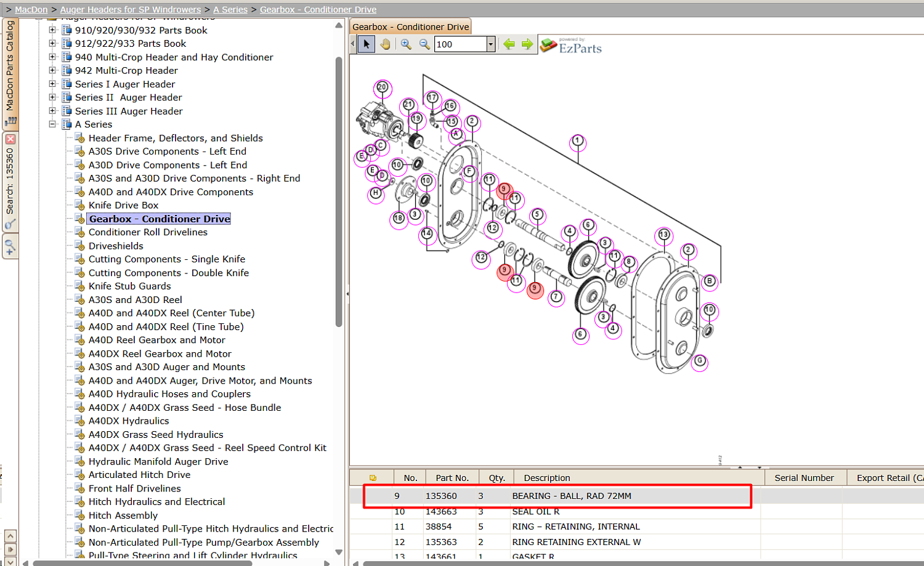Open A30S Drive Components - Left End
Image resolution: width=924 pixels, height=566 pixels.
point(168,152)
